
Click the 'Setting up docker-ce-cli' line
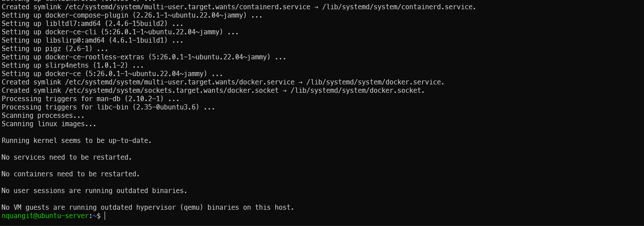[x=120, y=32]
